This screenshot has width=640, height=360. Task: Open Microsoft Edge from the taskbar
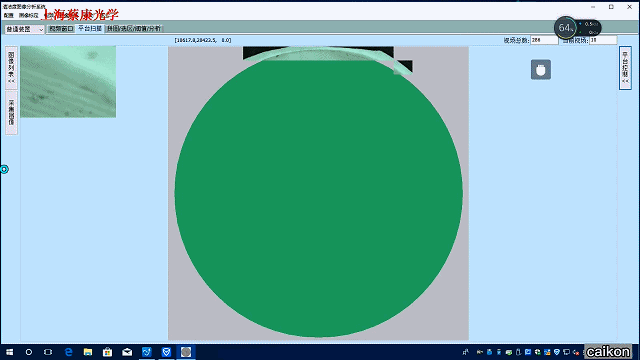pos(68,352)
